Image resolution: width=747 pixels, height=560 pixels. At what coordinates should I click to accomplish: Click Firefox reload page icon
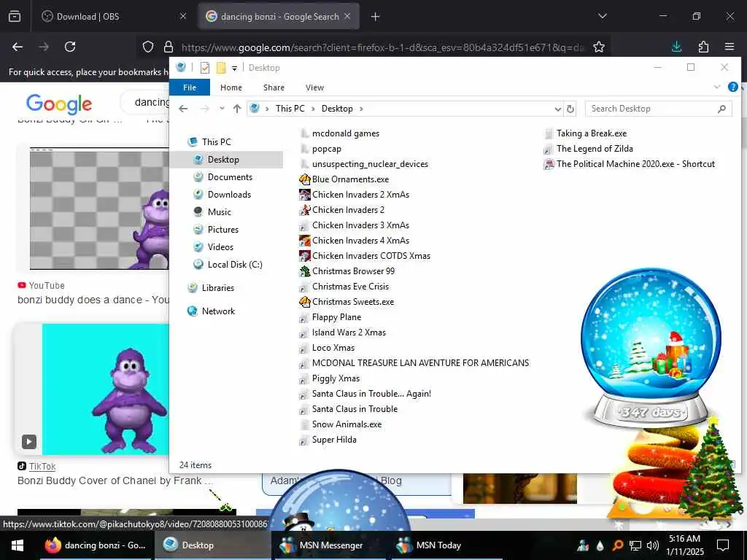pos(70,47)
